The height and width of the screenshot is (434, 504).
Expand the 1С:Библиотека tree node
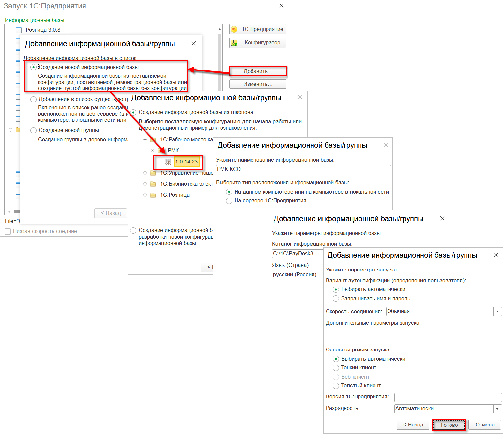click(x=145, y=184)
